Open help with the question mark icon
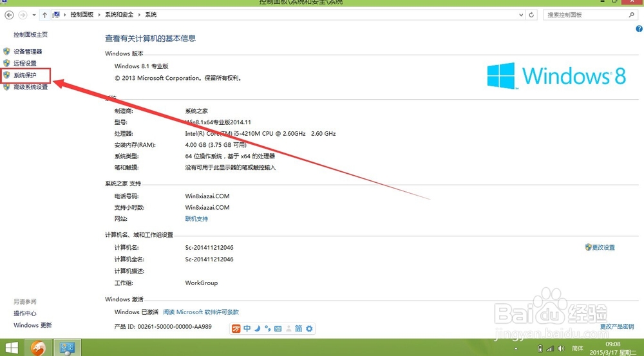This screenshot has width=644, height=356. (639, 29)
